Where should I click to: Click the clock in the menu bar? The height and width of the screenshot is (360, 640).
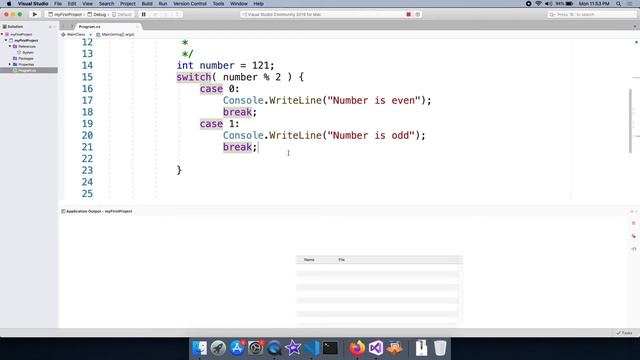coord(594,4)
